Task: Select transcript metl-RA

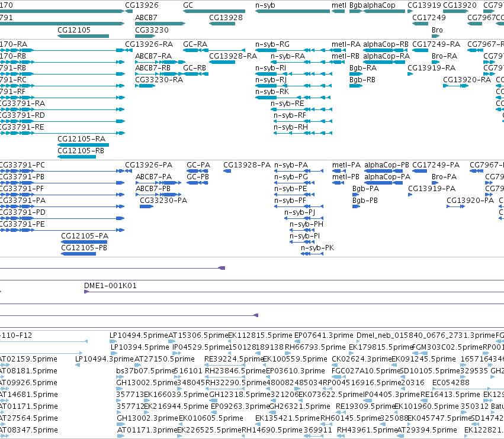Action: [x=346, y=44]
